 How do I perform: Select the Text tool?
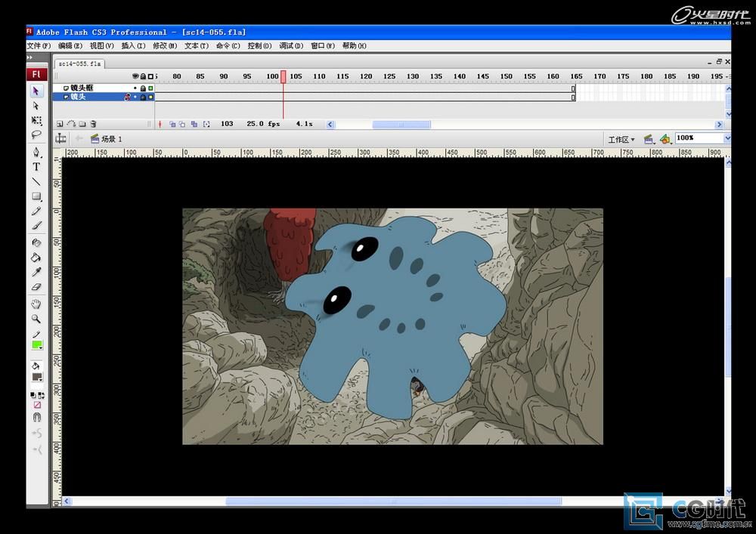pos(36,167)
